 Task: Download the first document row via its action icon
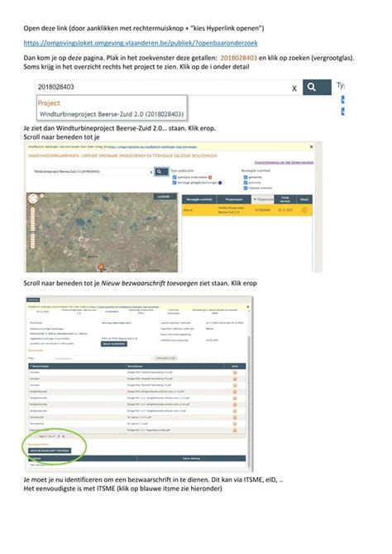point(234,372)
